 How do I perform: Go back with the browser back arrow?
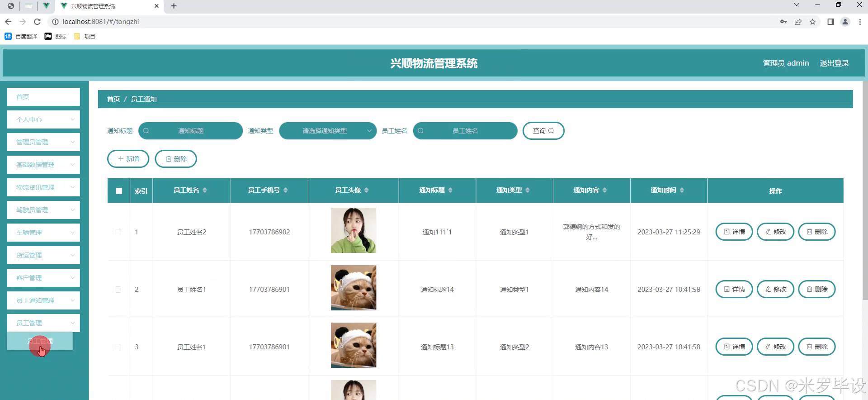click(8, 22)
